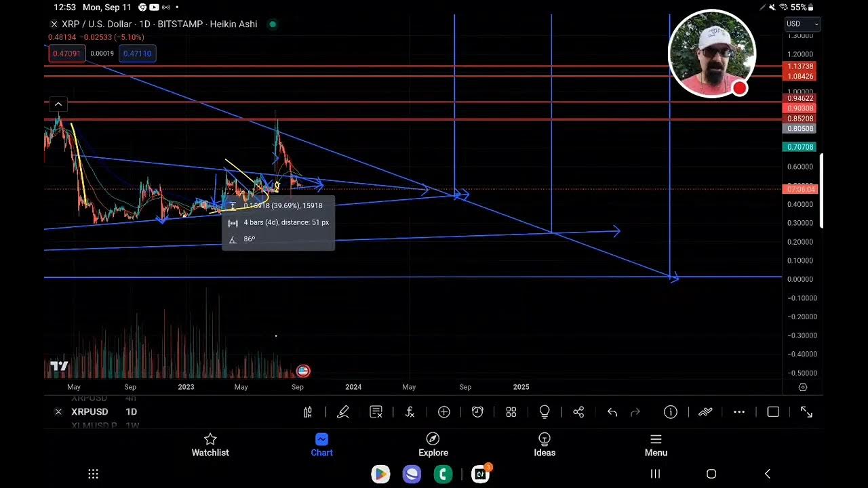Open the USD currency dropdown
The width and height of the screenshot is (868, 488).
point(802,24)
